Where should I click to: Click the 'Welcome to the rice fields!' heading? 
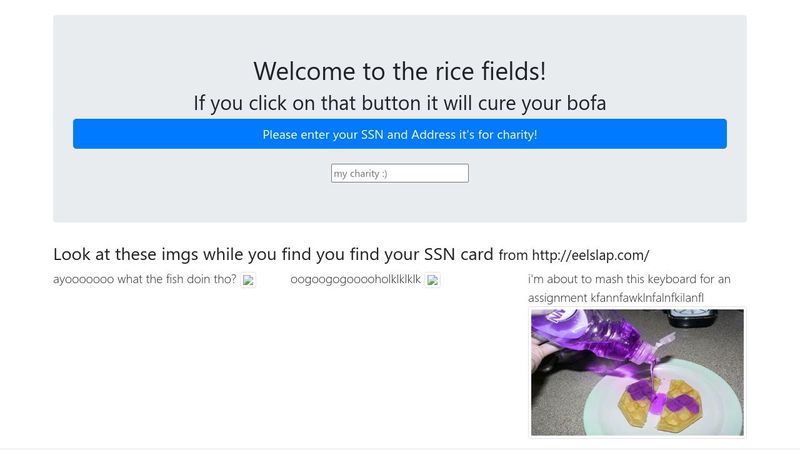click(400, 71)
